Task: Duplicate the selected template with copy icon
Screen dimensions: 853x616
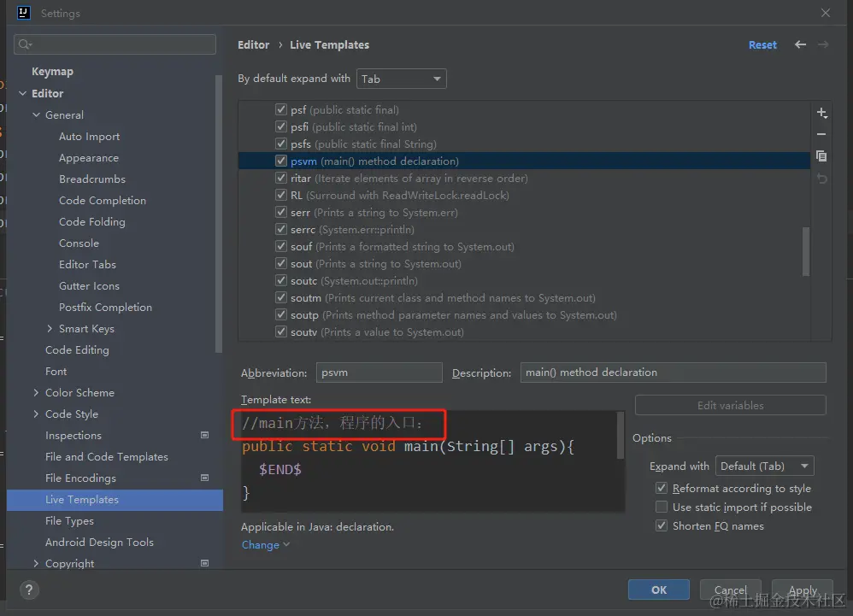Action: [x=821, y=156]
